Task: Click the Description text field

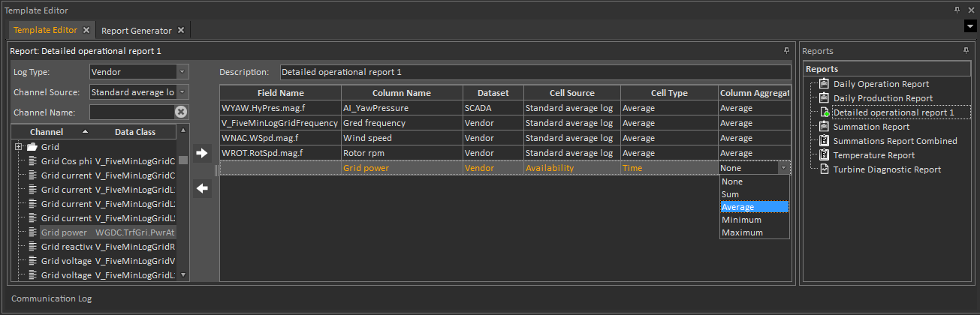Action: tap(535, 72)
